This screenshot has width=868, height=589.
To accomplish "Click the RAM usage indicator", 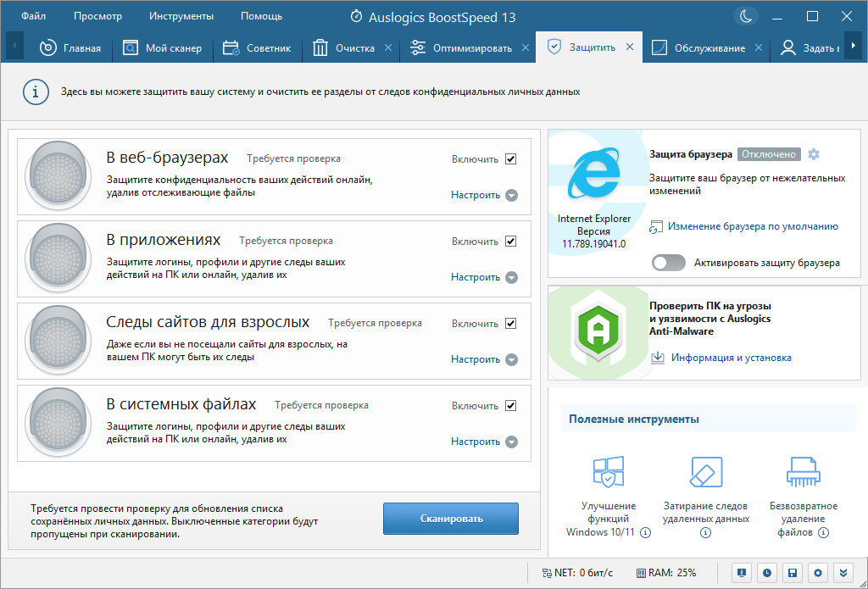I will 666,573.
